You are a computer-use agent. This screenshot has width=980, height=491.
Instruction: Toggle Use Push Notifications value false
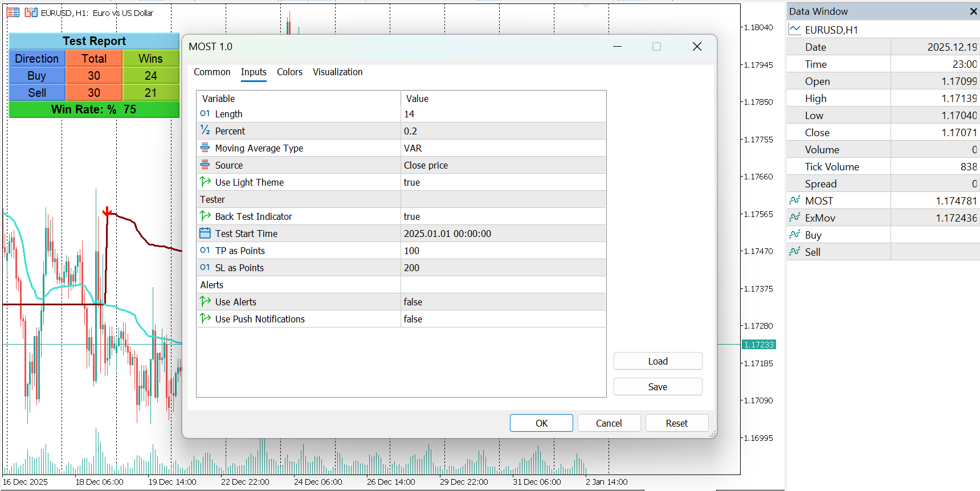[x=503, y=319]
